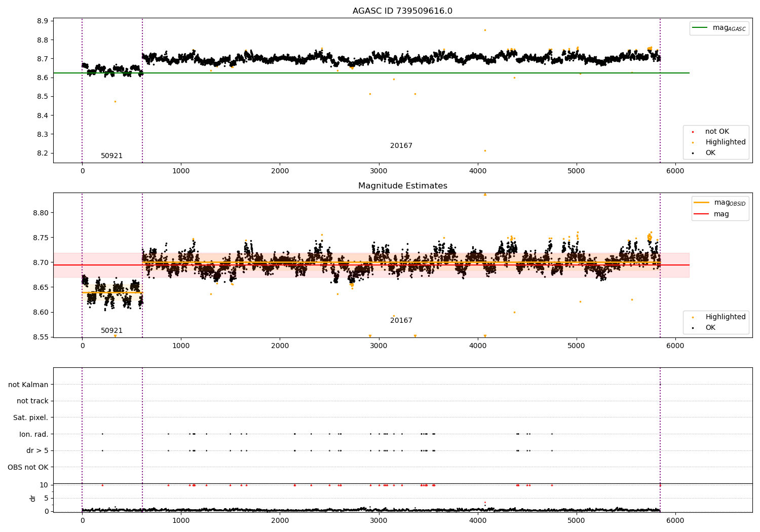
Task: Click x-axis tick 2000 under the dr plot
Action: [x=280, y=520]
